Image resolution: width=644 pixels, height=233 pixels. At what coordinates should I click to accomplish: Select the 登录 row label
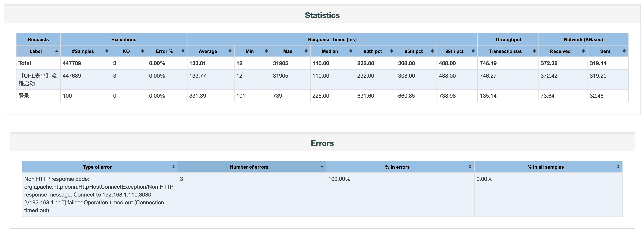pyautogui.click(x=24, y=96)
